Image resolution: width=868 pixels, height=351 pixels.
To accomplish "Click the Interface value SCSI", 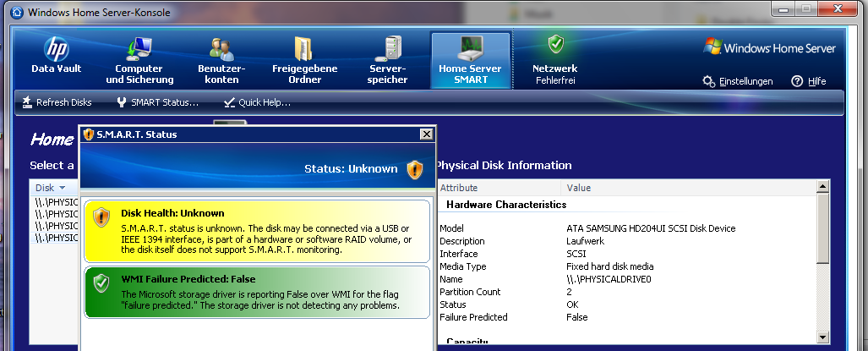I will tap(576, 254).
